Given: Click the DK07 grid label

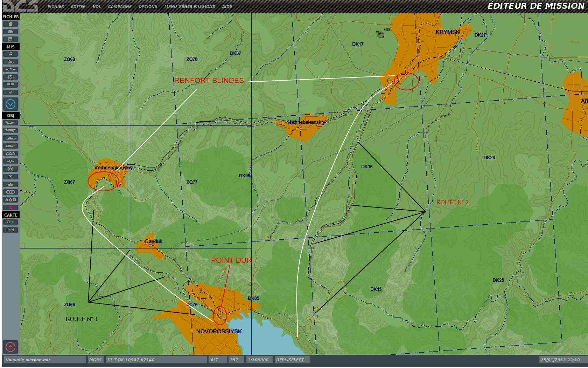Looking at the screenshot, I should (235, 54).
